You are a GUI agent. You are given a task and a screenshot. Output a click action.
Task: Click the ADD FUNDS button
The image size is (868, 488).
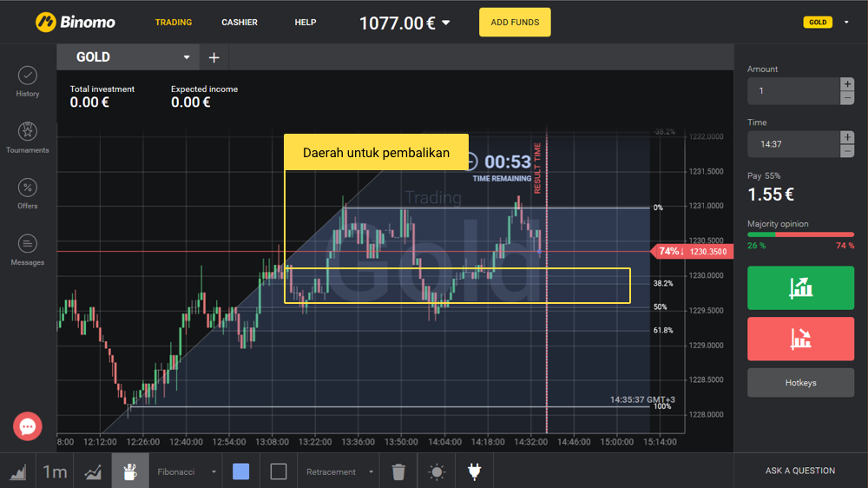point(515,23)
